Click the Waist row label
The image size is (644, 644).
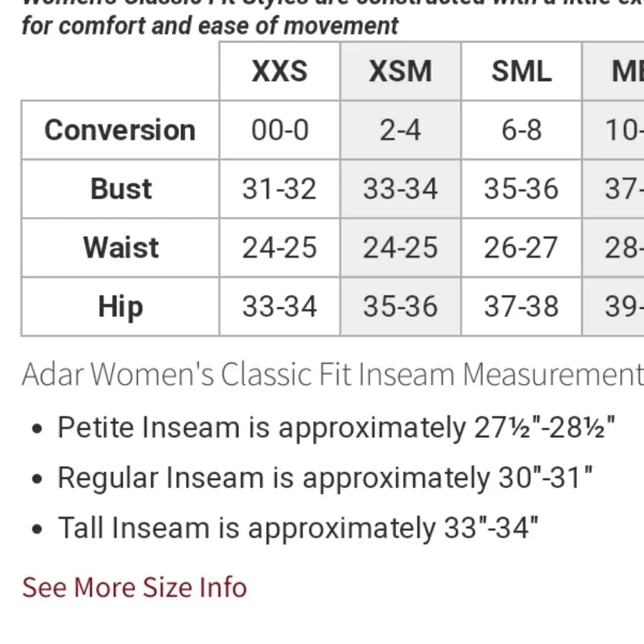point(120,248)
